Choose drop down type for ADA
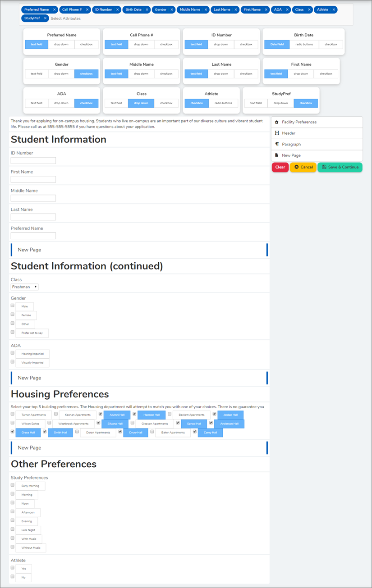The image size is (372, 588). coord(61,103)
